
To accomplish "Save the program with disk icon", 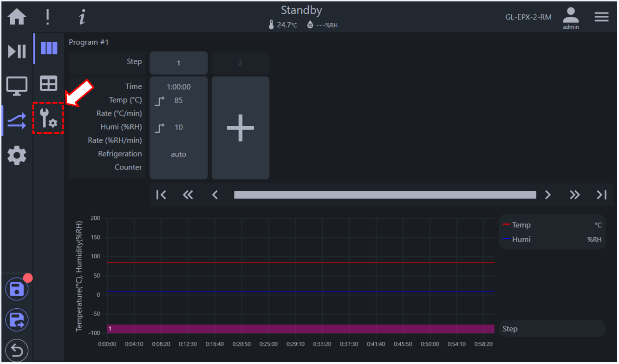I will (17, 289).
